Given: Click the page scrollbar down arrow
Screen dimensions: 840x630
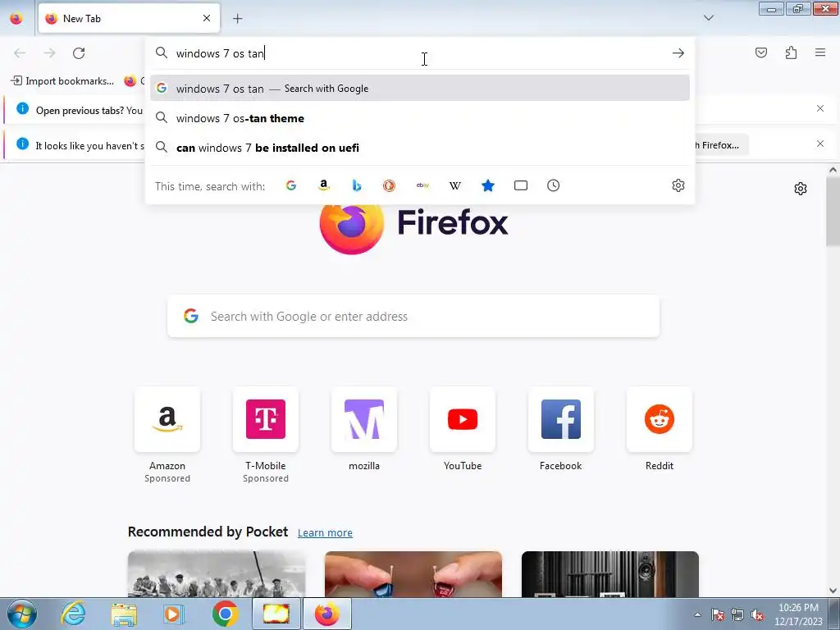Looking at the screenshot, I should pyautogui.click(x=833, y=591).
